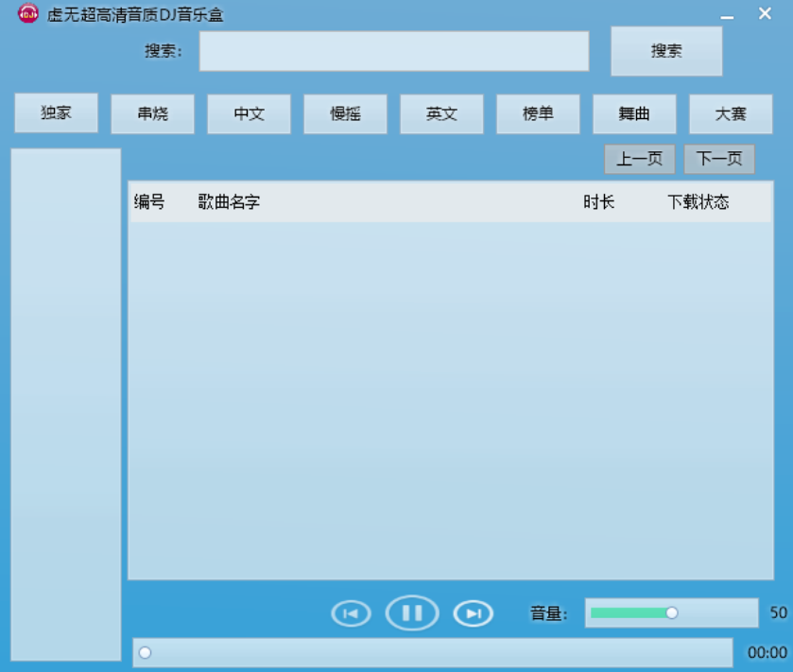Viewport: 793px width, 672px height.
Task: Go to the next page with 下一页
Action: click(719, 159)
